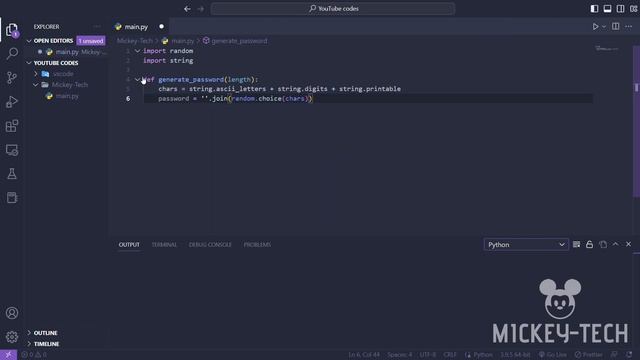
Task: Open the notebook icon in activity bar
Action: 12,198
